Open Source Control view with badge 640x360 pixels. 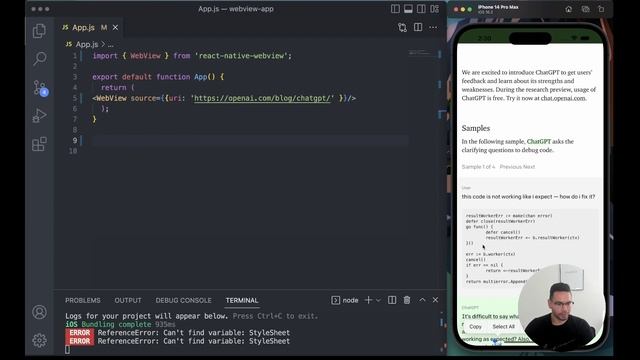[40, 88]
